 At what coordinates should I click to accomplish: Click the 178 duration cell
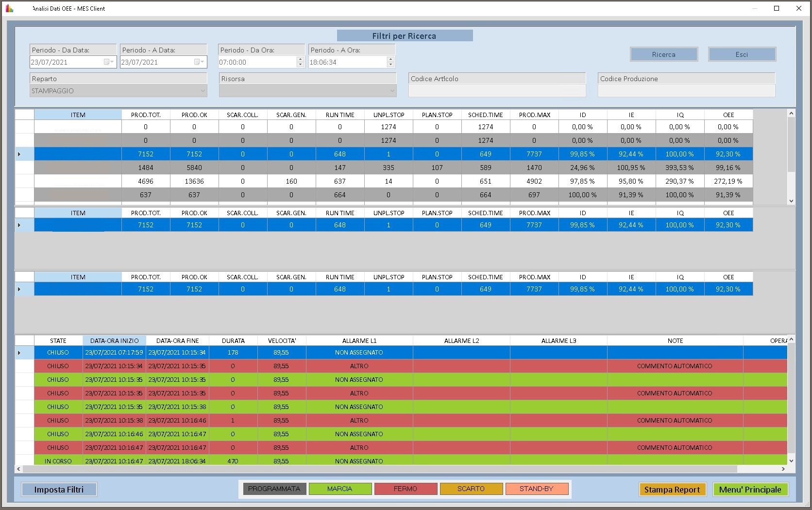click(x=233, y=353)
